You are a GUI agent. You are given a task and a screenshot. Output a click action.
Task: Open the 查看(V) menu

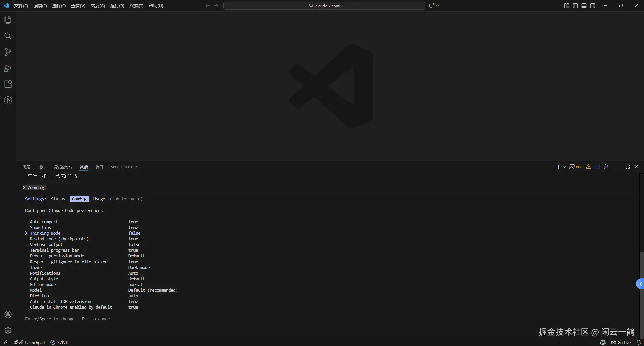coord(78,6)
